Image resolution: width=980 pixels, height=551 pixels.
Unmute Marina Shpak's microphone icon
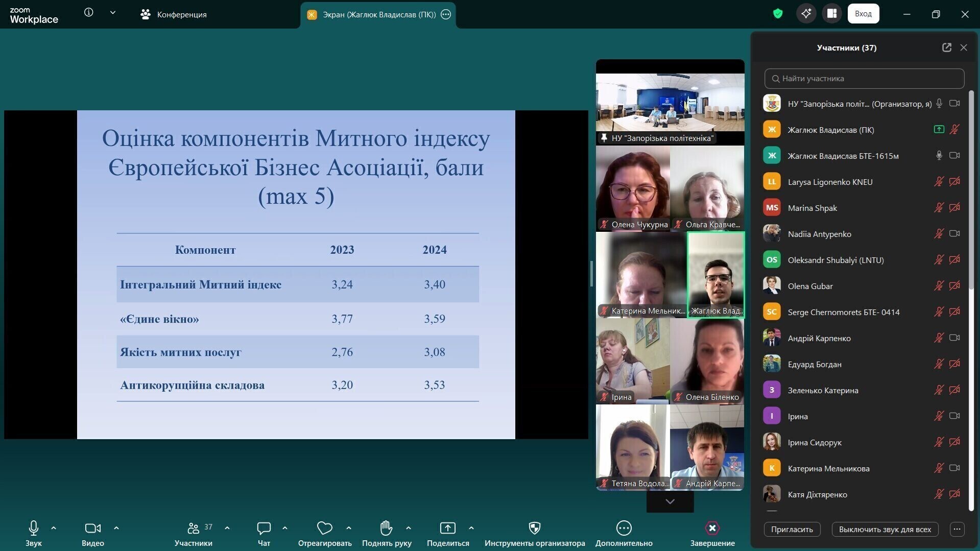939,208
